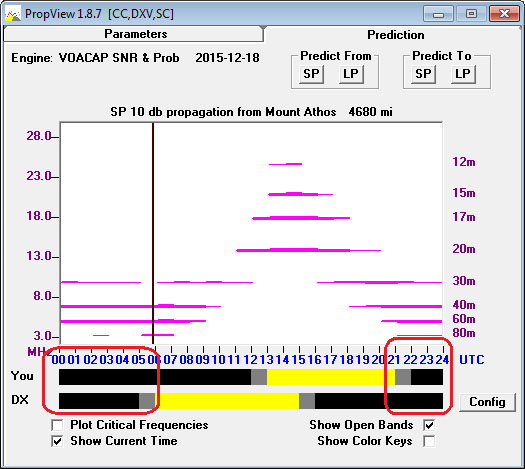The image size is (525, 469).
Task: Click the You label beside daylight bar
Action: click(x=22, y=376)
